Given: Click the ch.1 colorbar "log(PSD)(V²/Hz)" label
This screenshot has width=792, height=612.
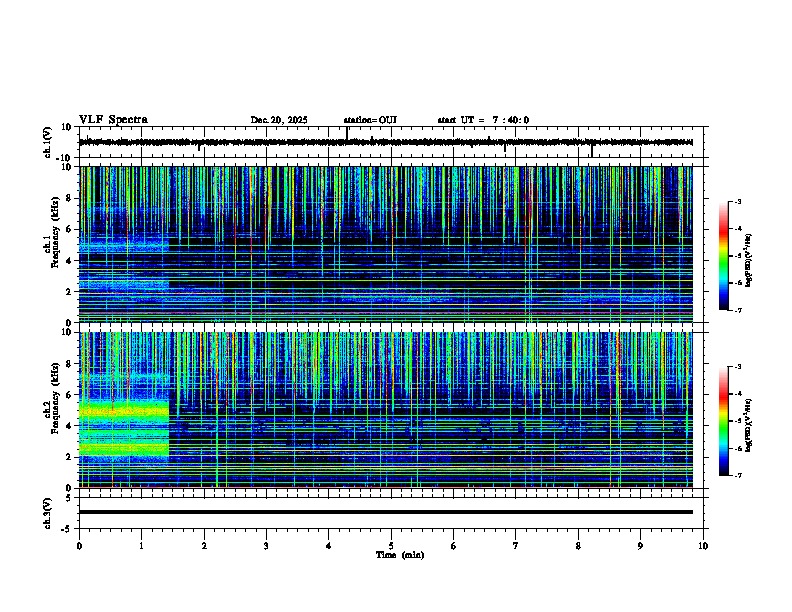Looking at the screenshot, I should (749, 260).
